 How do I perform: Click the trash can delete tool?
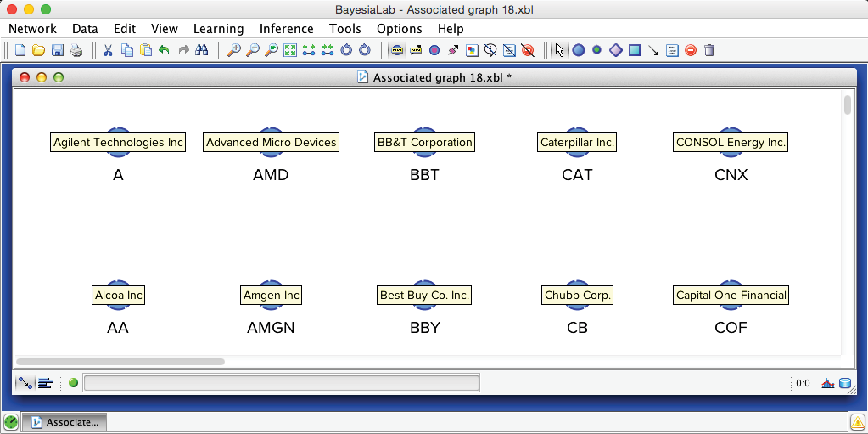click(x=709, y=50)
